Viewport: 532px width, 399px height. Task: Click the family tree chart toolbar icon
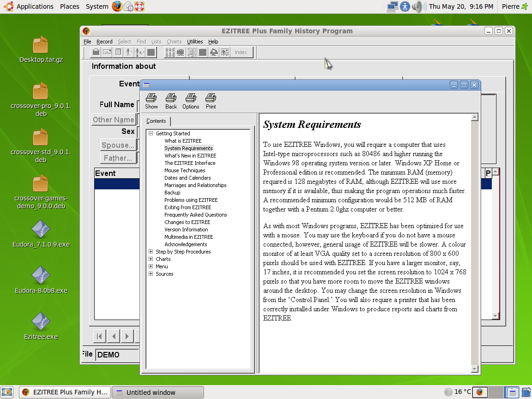170,52
